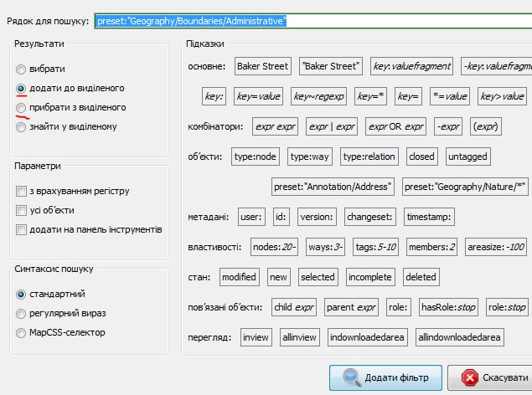Insert expr | expr combinator
The height and width of the screenshot is (395, 532).
(x=332, y=126)
